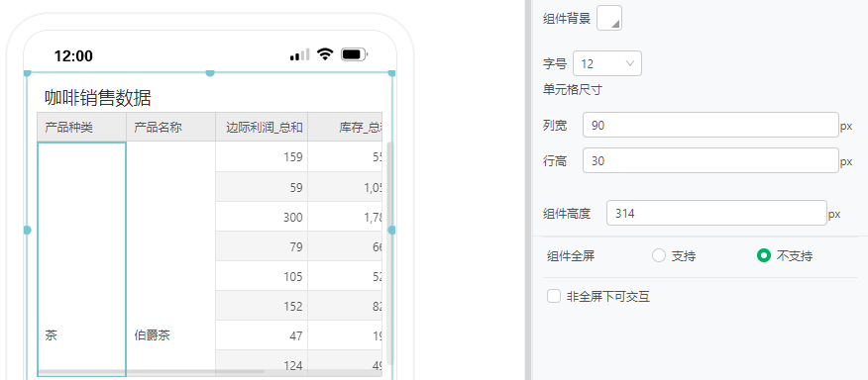The image size is (868, 380).
Task: Click the WiFi icon in phone status bar
Action: 325,54
